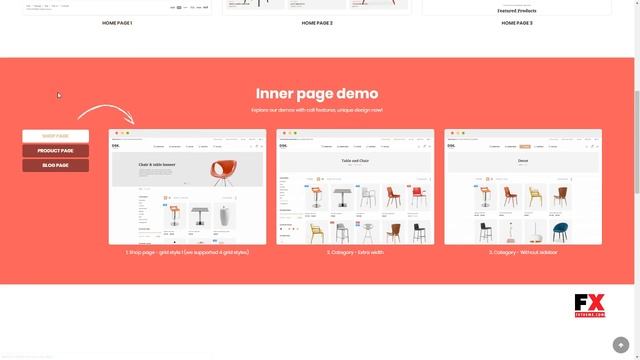Click the Inner page demo heading
The height and width of the screenshot is (360, 640).
[x=317, y=93]
